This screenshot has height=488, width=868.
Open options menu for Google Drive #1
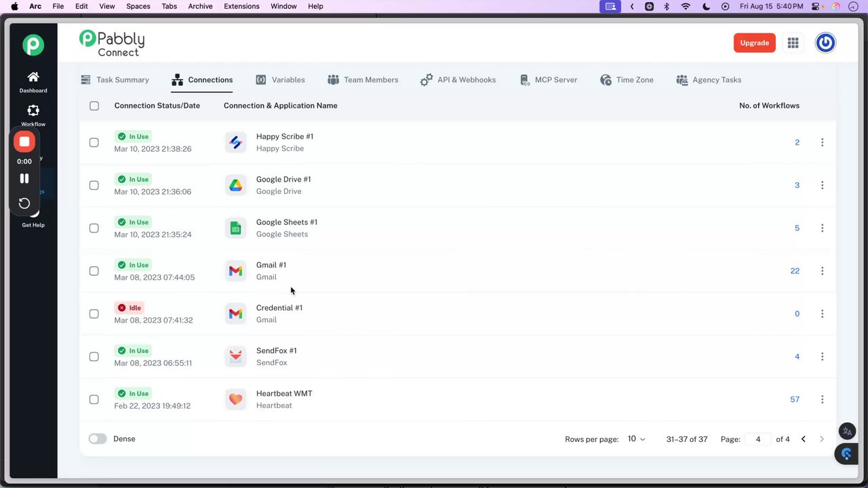[822, 185]
